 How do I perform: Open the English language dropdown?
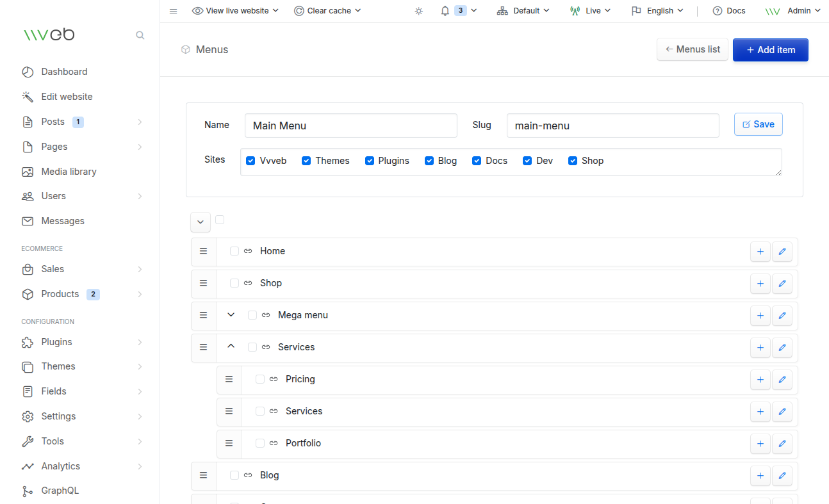coord(657,11)
